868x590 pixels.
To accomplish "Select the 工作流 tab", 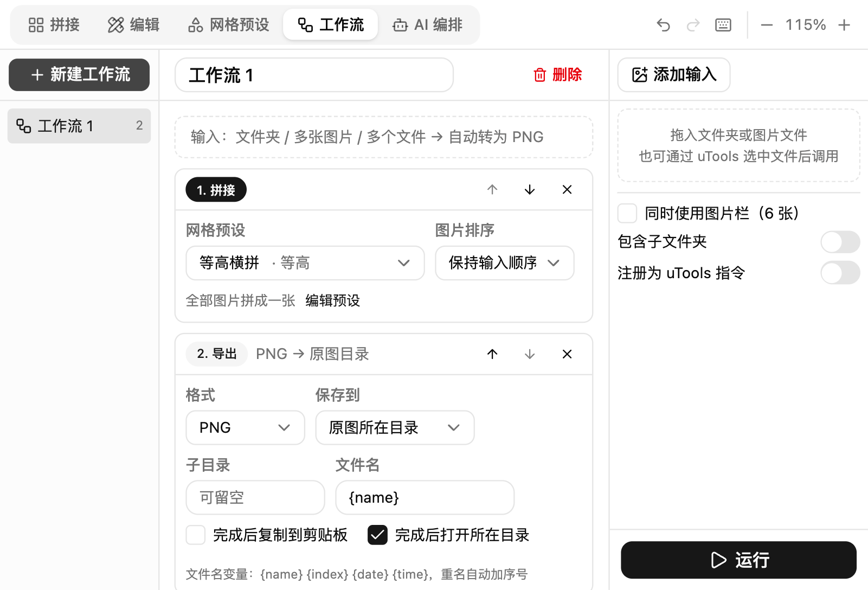I will [x=331, y=25].
